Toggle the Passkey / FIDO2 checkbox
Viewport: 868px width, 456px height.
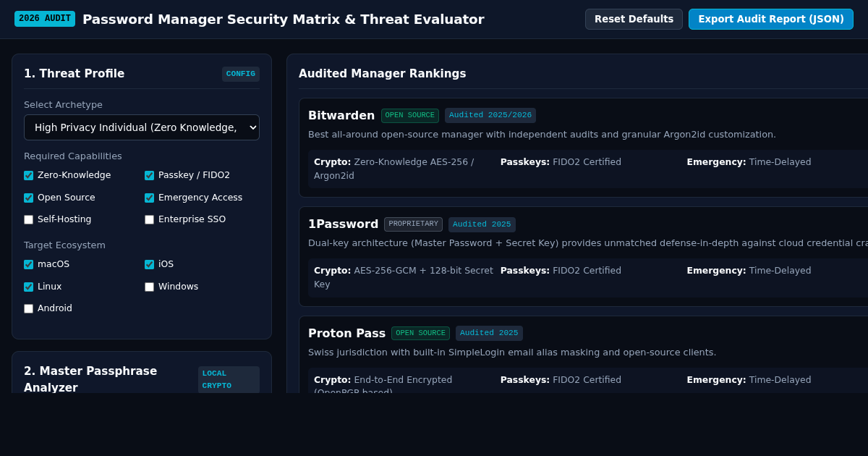[149, 175]
